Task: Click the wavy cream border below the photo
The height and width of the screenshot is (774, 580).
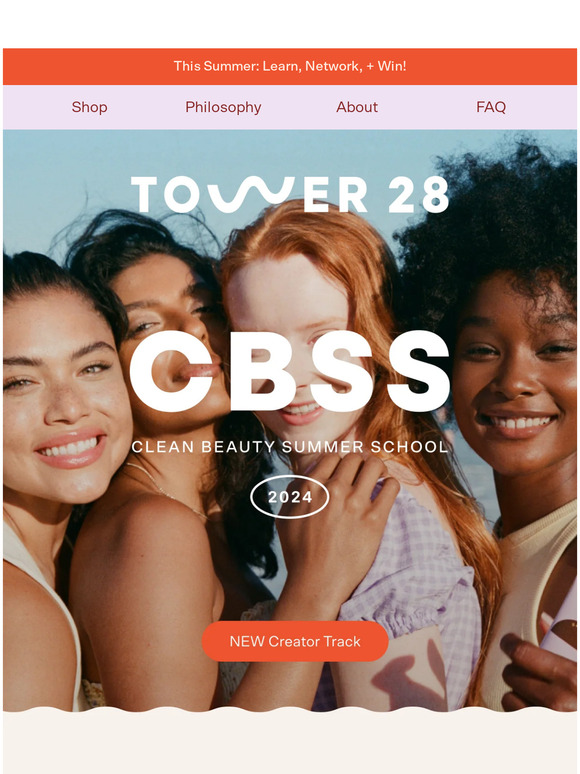Action: coord(290,712)
